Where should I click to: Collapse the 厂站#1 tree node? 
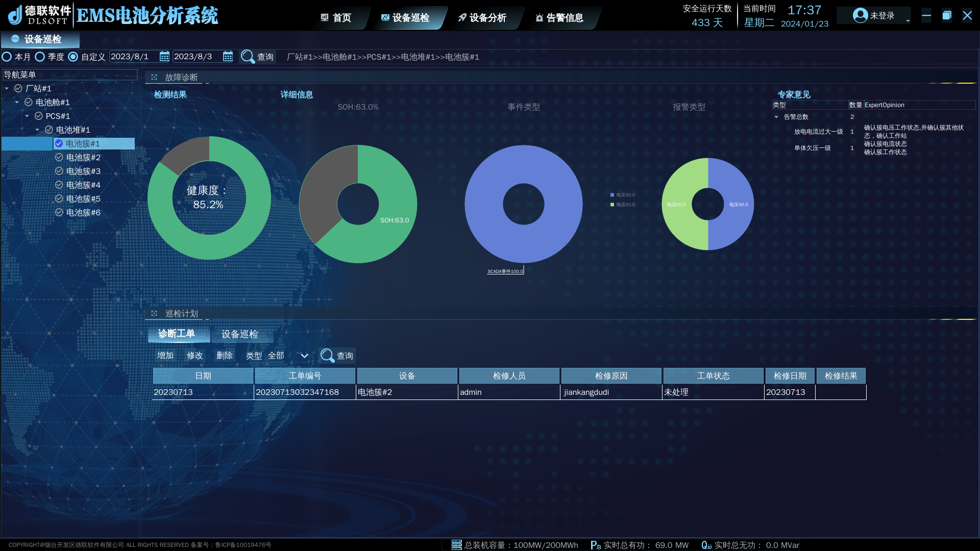coord(7,88)
